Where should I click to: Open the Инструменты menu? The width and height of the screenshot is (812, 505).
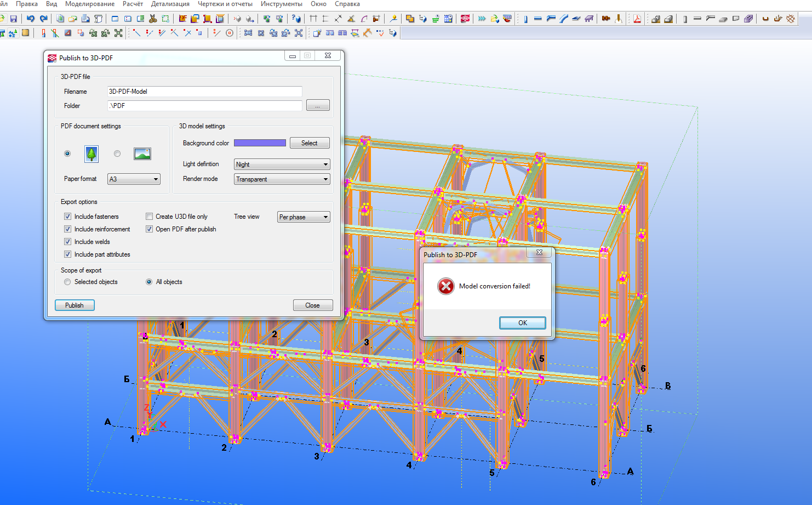281,4
